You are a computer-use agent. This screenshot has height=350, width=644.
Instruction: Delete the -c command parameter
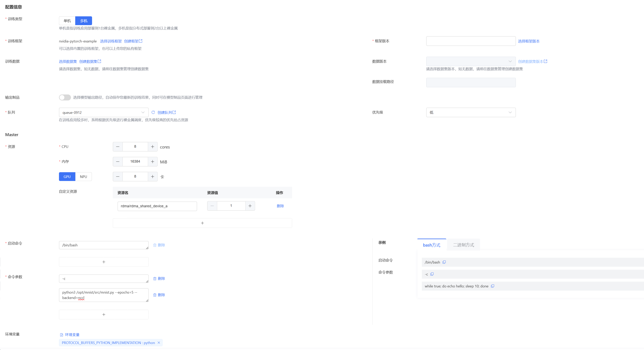coord(159,278)
